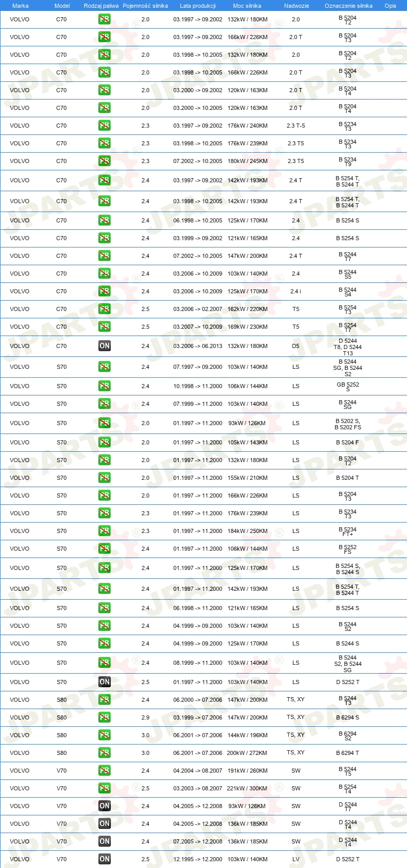
Task: Click the diesel ON icon in the S70 2.5 row
Action: 105,682
